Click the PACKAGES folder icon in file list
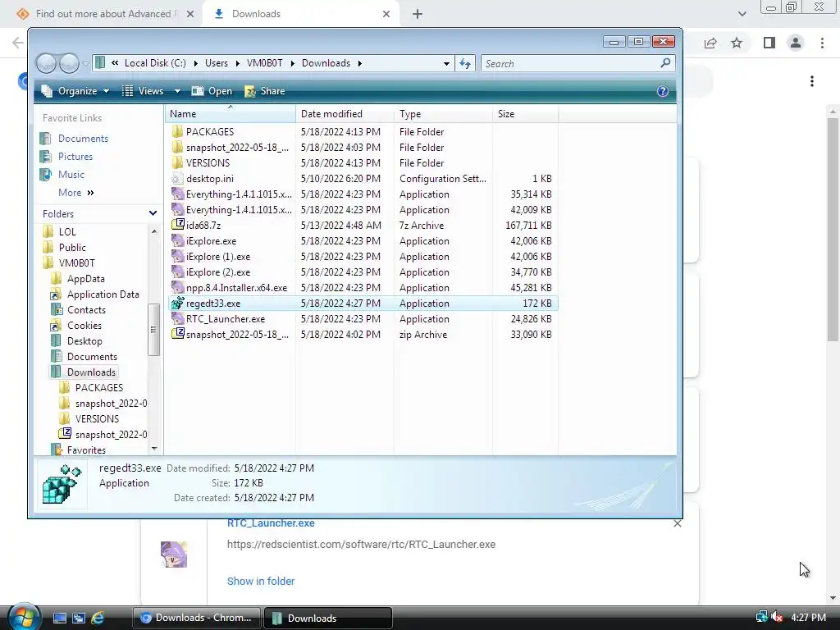Screen dimensions: 840x630 [x=177, y=131]
